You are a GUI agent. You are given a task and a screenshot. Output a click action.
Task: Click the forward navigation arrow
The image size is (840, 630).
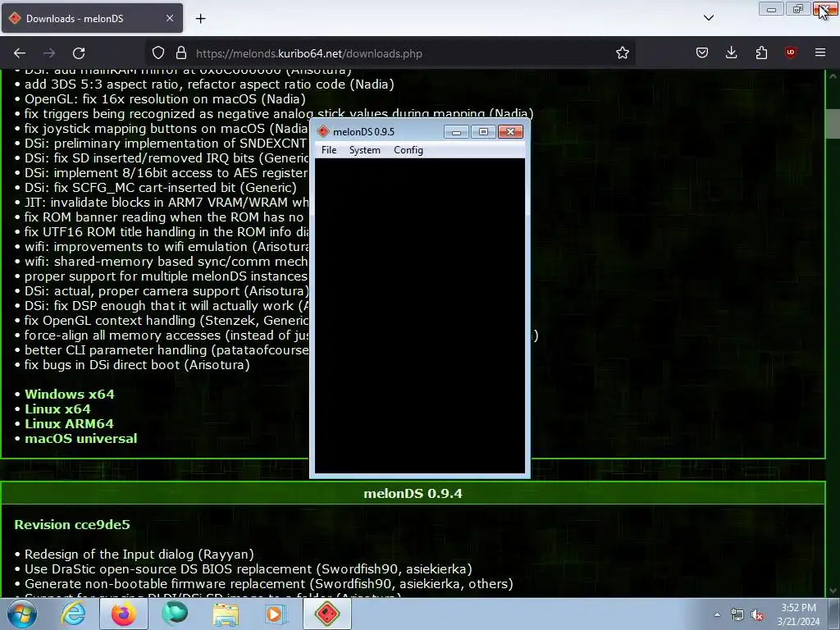[x=49, y=53]
